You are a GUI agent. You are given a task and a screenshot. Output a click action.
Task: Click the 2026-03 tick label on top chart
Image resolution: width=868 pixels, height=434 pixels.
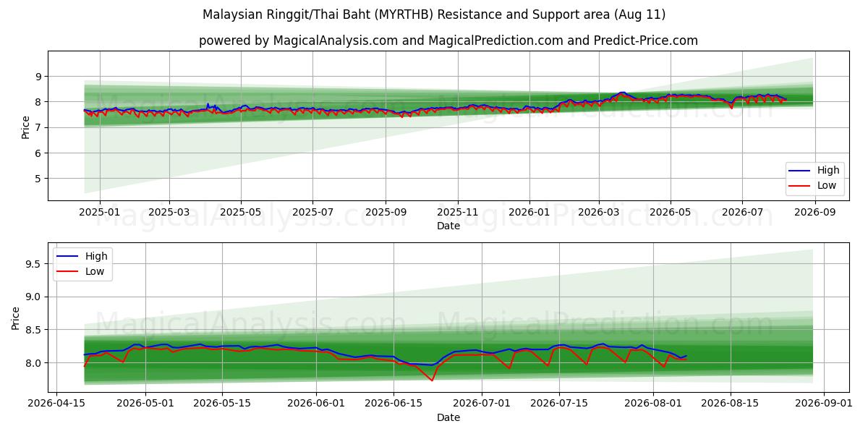click(x=598, y=213)
